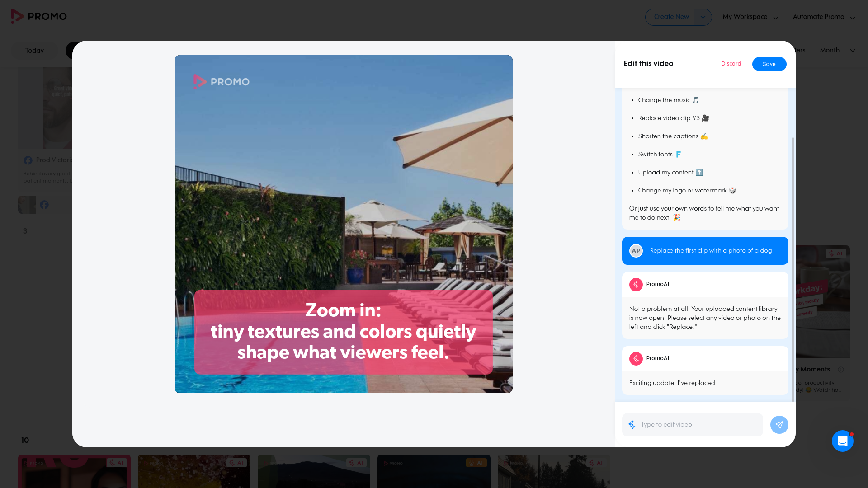The height and width of the screenshot is (488, 868).
Task: Expand the My Workspace menu
Action: pos(750,17)
